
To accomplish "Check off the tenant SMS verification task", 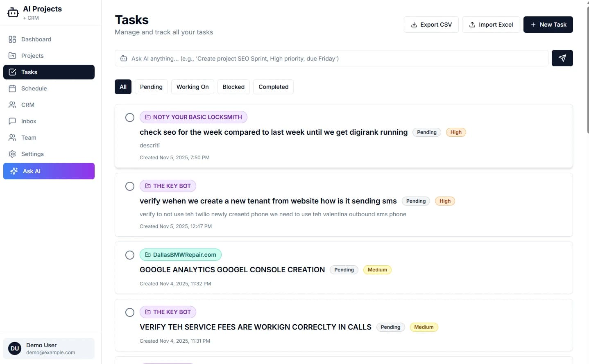I will tap(130, 186).
